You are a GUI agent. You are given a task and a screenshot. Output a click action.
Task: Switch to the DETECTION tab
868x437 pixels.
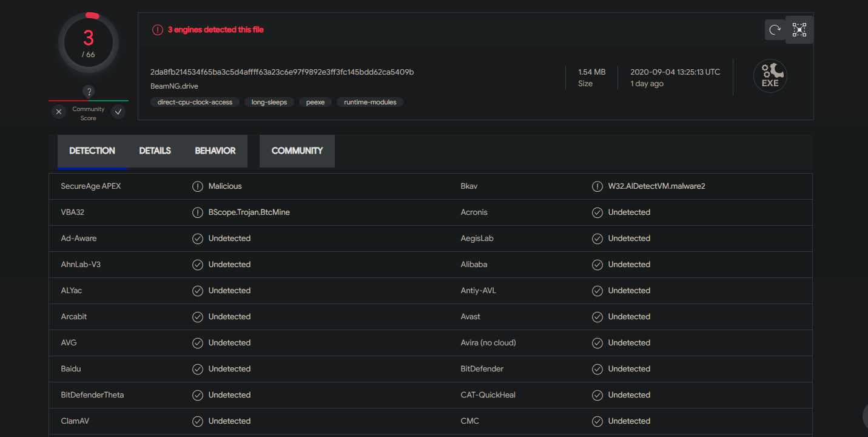click(92, 151)
